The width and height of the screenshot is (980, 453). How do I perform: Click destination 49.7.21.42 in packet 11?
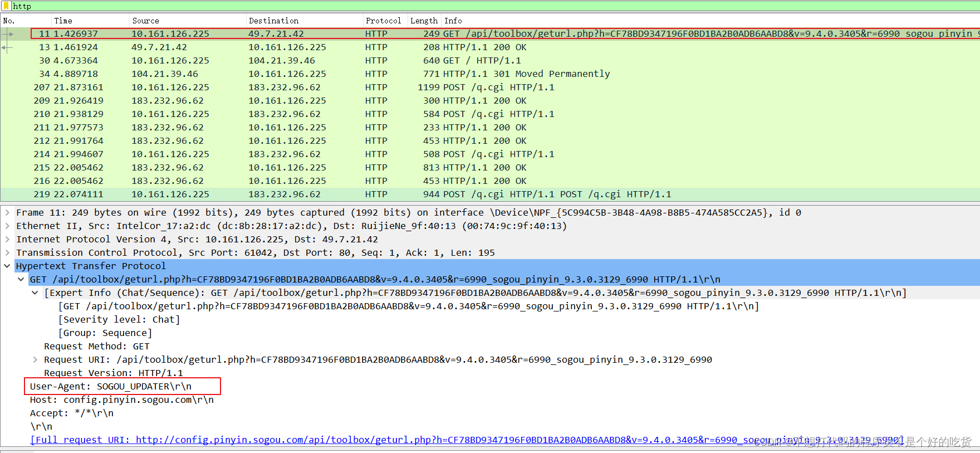tap(276, 33)
